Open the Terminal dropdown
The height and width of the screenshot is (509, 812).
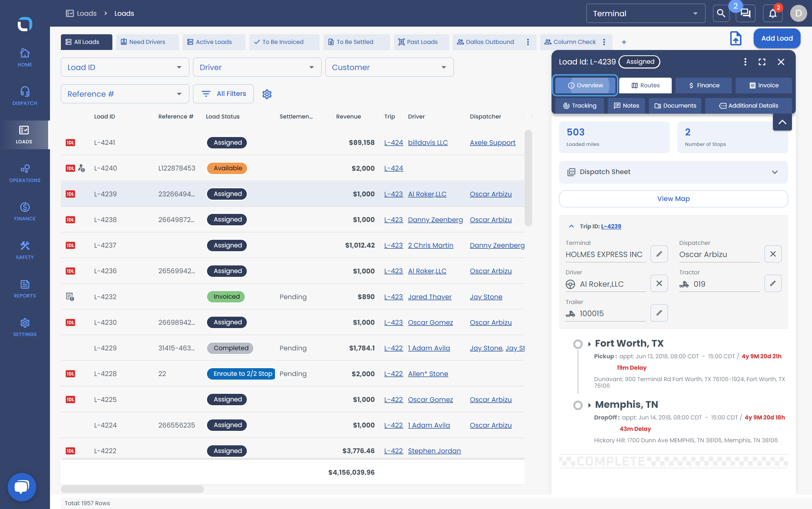645,13
